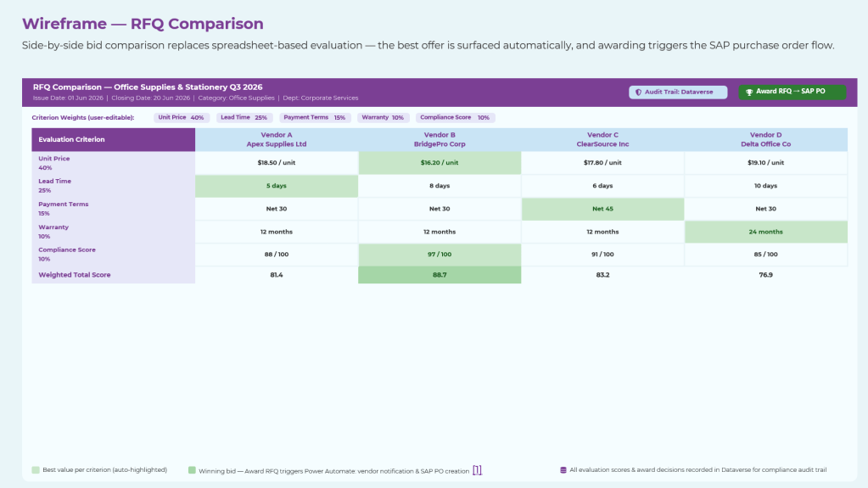Select the Vendor C ClearSource Inc header
The width and height of the screenshot is (868, 488).
(602, 139)
